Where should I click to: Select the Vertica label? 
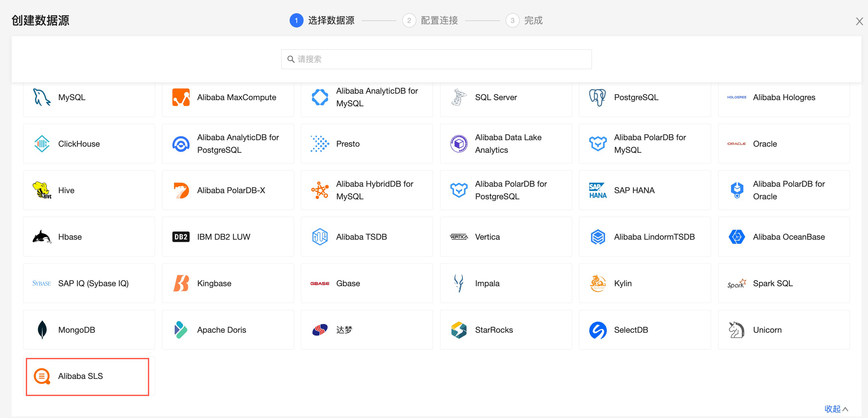(x=487, y=237)
